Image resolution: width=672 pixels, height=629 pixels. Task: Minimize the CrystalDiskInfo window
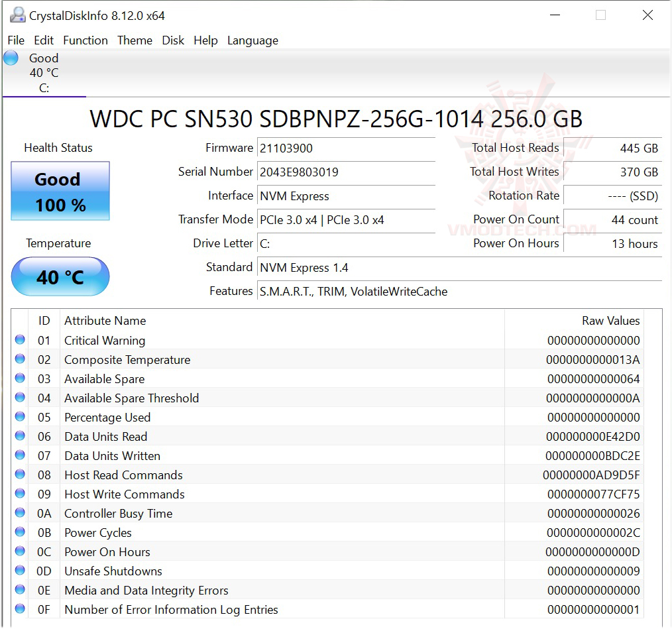[x=555, y=15]
